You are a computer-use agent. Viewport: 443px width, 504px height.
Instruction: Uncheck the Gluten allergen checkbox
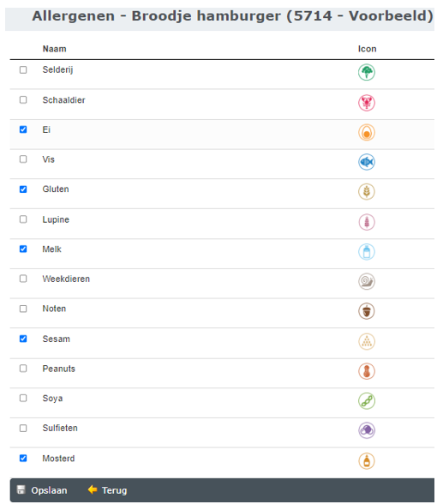[x=23, y=189]
